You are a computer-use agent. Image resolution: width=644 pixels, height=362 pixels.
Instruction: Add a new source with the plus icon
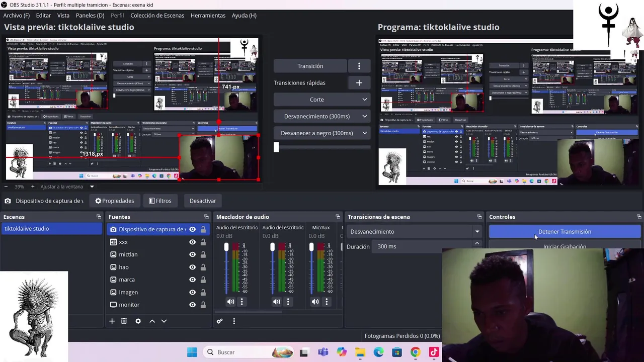tap(112, 321)
